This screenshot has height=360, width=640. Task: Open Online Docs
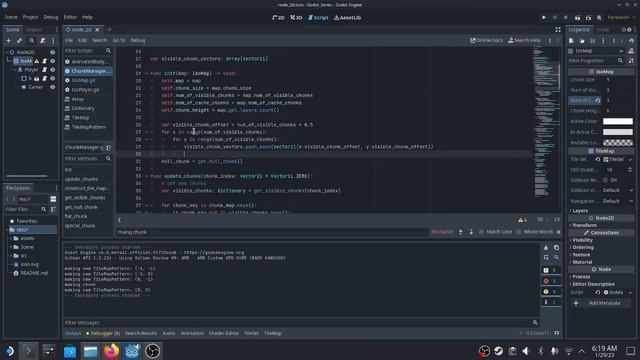pos(486,40)
